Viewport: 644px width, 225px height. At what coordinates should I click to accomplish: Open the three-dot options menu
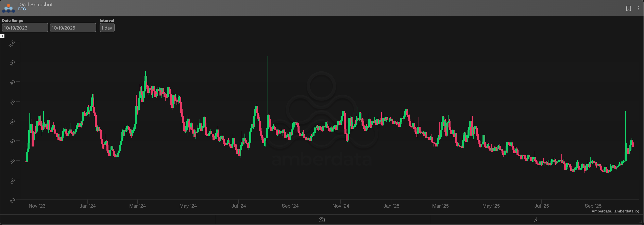638,8
